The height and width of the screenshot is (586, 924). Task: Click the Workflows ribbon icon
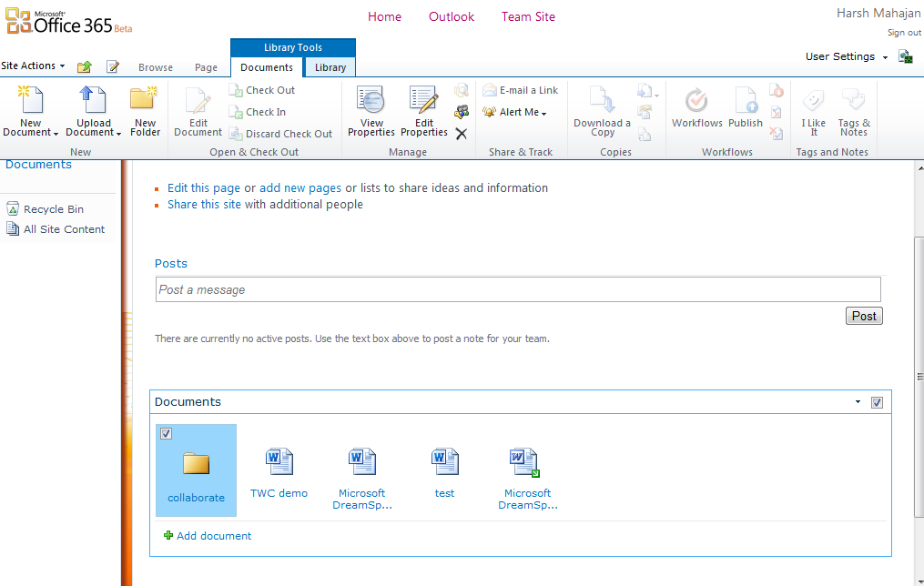click(x=697, y=100)
